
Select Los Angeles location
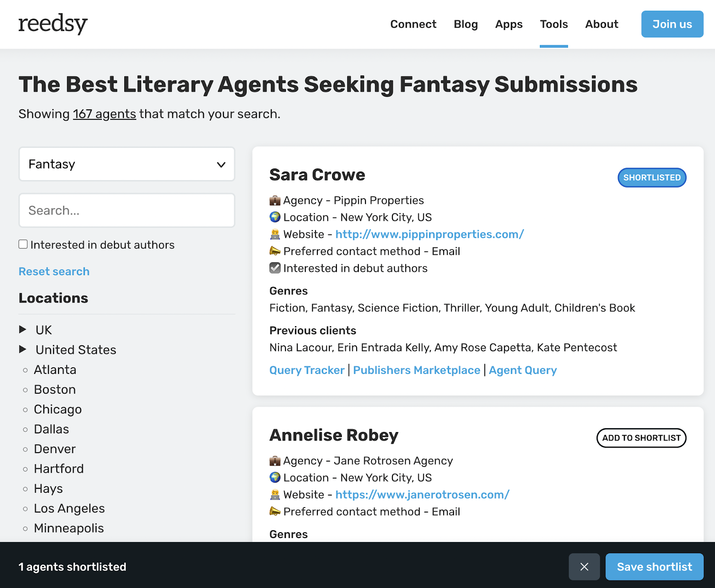[69, 508]
